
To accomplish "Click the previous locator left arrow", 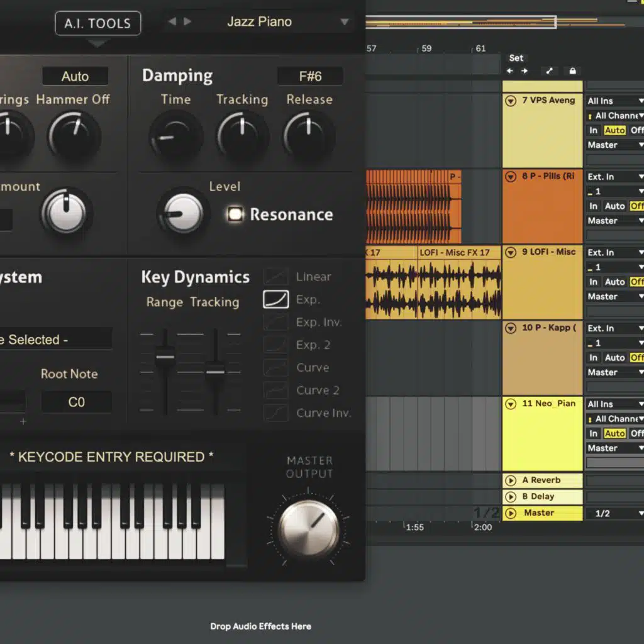I will 510,71.
